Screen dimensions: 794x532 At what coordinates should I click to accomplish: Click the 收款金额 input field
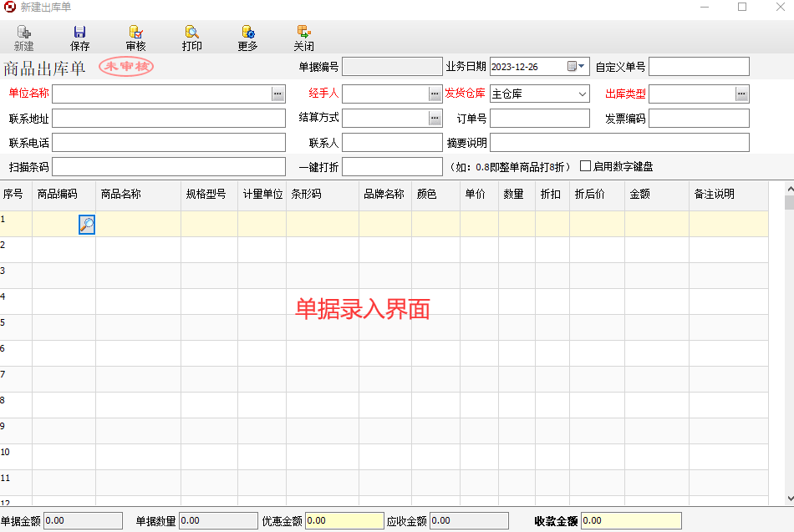[x=630, y=521]
